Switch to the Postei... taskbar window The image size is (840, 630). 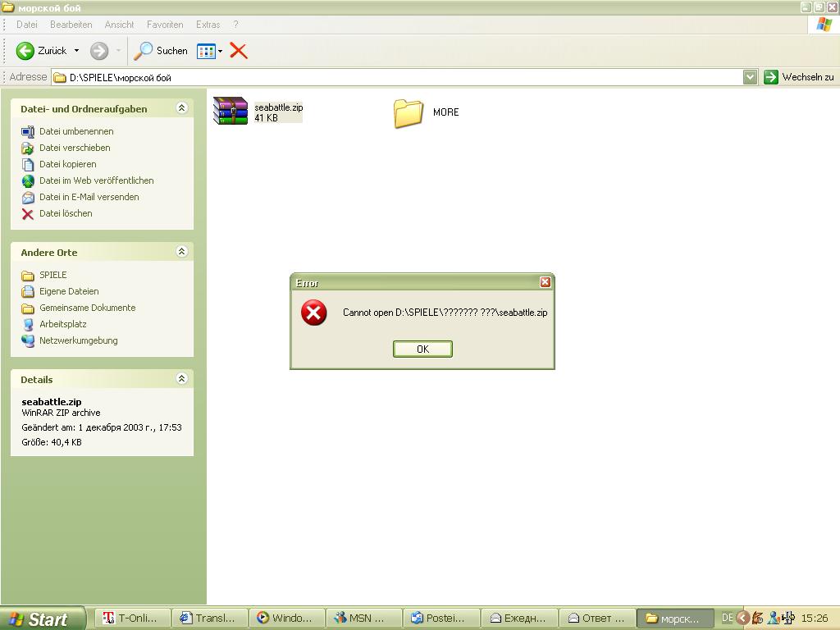[x=442, y=619]
